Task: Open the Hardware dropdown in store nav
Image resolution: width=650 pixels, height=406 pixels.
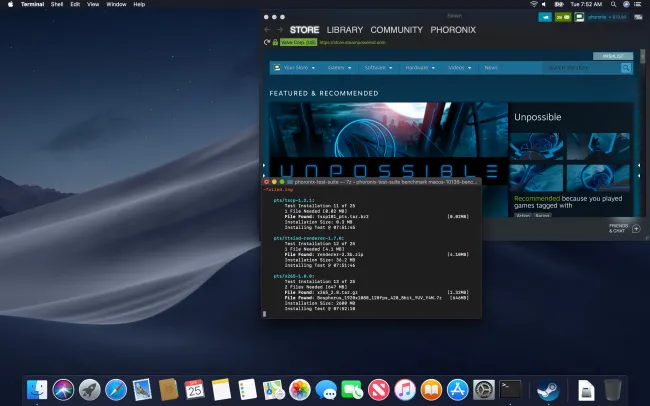Action: pyautogui.click(x=419, y=68)
